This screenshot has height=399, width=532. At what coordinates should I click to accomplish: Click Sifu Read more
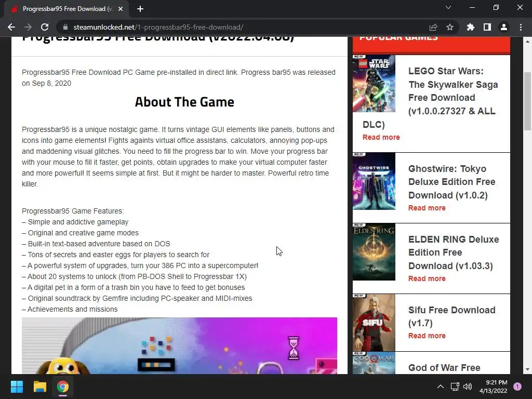(x=427, y=336)
